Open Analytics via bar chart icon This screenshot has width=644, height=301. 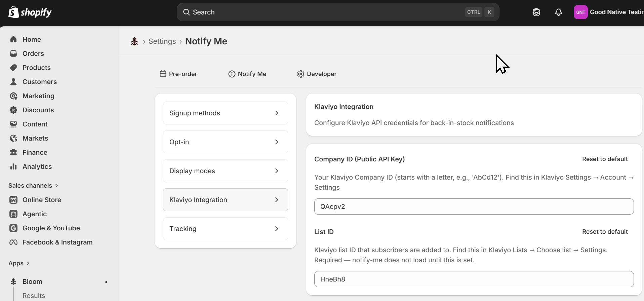[x=13, y=166]
